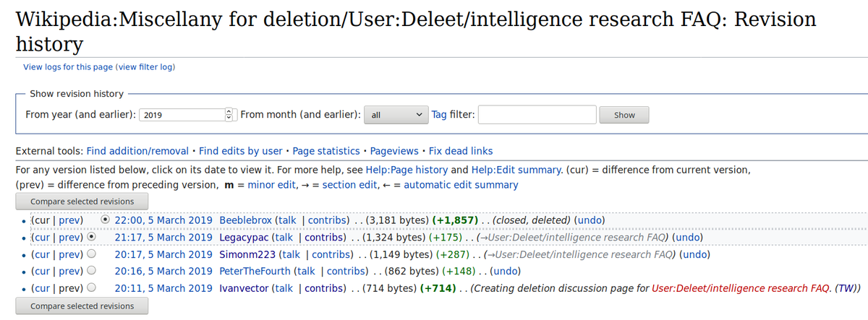Image resolution: width=868 pixels, height=320 pixels.
Task: Follow the 'automatic edit summary' link
Action: point(461,185)
